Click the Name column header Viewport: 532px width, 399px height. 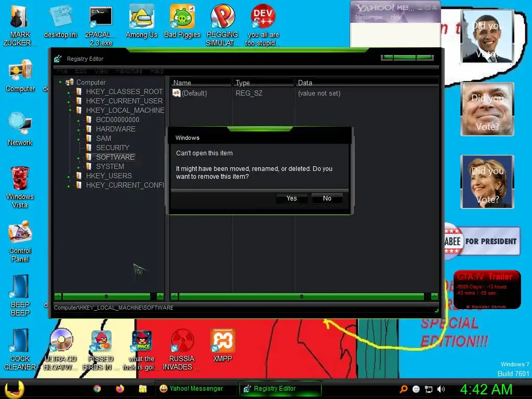pos(201,83)
